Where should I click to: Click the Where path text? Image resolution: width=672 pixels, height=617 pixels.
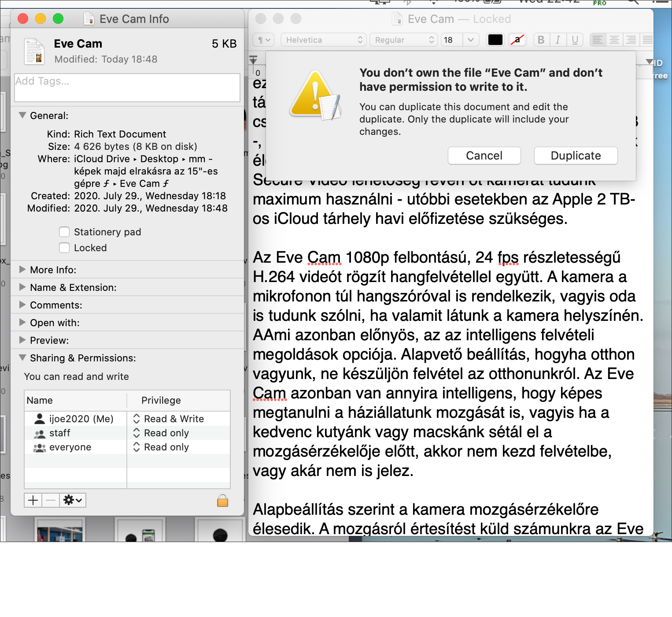pos(146,171)
